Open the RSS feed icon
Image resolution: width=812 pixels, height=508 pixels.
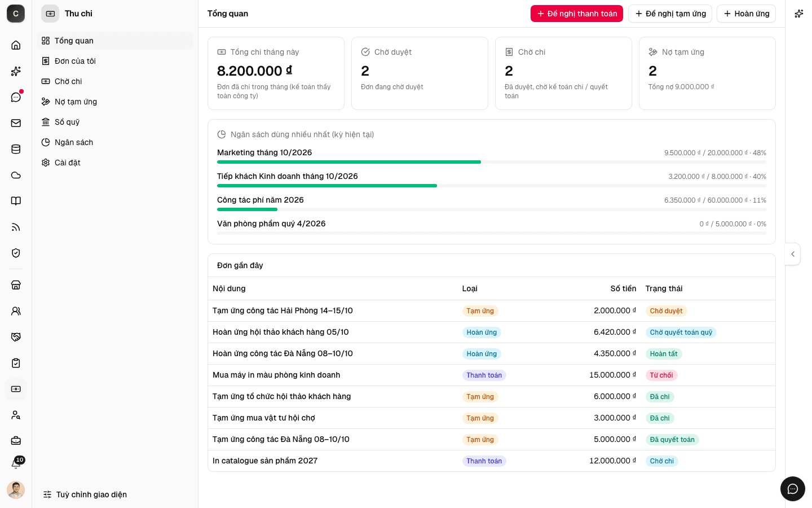pos(16,227)
